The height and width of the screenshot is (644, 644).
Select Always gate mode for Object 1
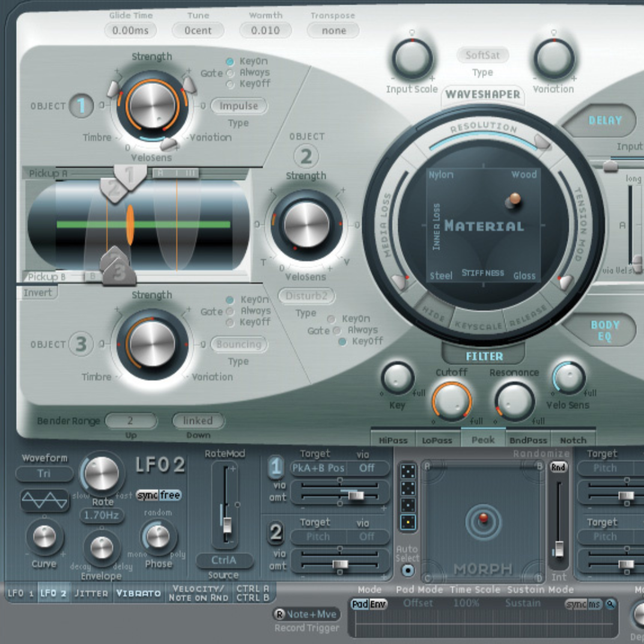coord(230,73)
